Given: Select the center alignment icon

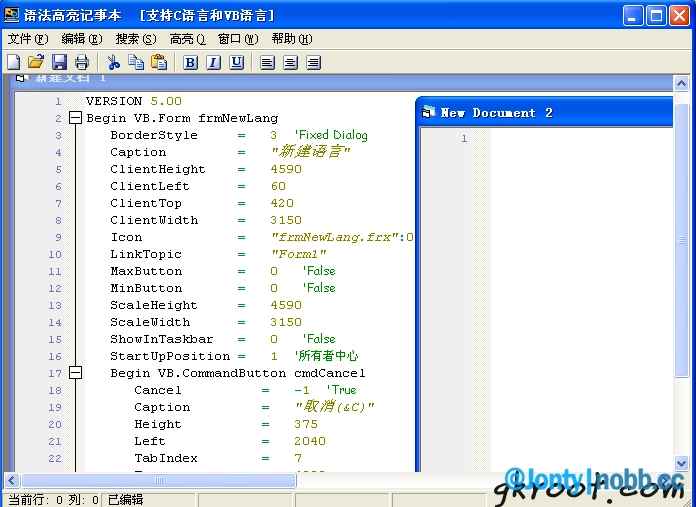Looking at the screenshot, I should click(290, 62).
